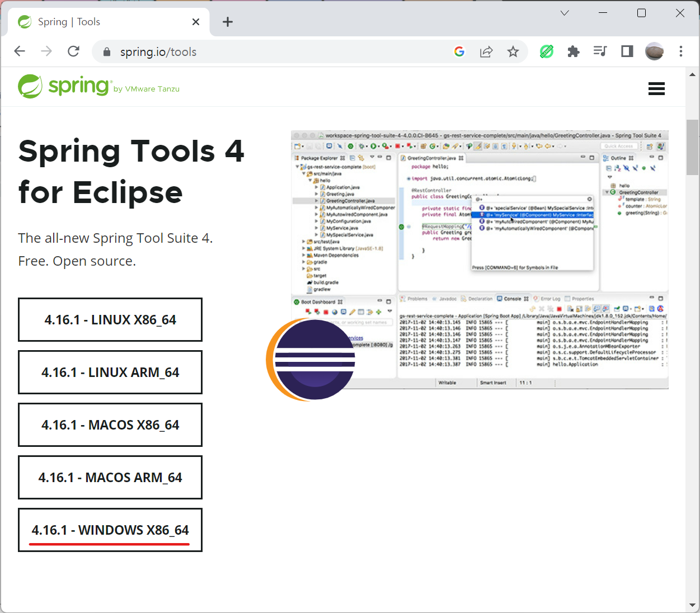Maximize the Chrome window
700x613 pixels.
[641, 13]
